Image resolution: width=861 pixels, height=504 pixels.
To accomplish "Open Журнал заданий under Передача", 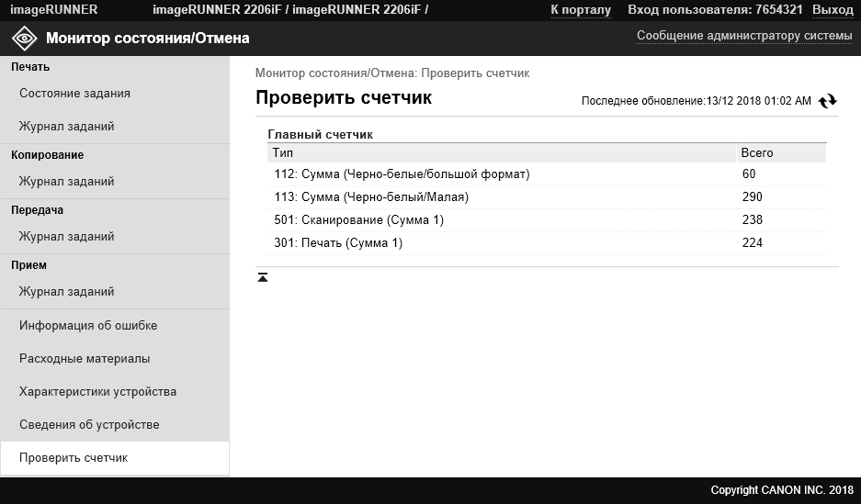I will tap(66, 236).
